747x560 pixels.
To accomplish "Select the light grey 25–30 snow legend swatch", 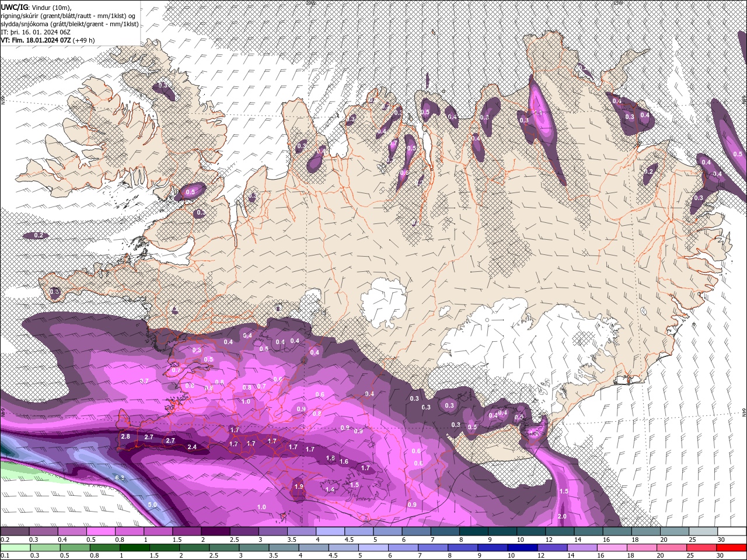I will click(x=704, y=531).
